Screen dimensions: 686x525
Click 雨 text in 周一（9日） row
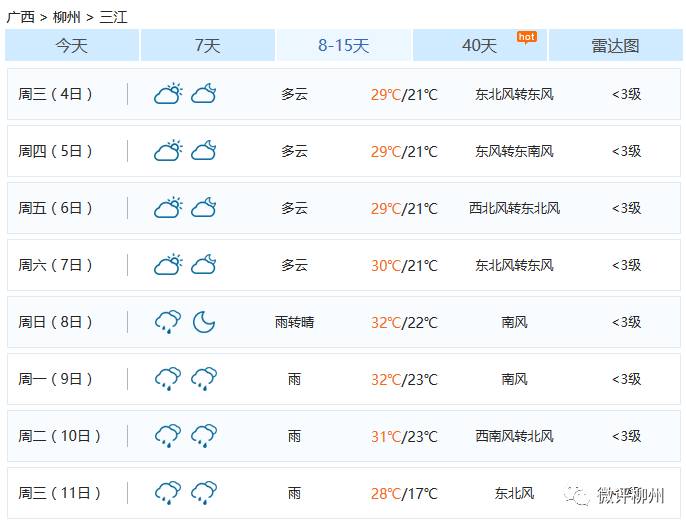294,379
